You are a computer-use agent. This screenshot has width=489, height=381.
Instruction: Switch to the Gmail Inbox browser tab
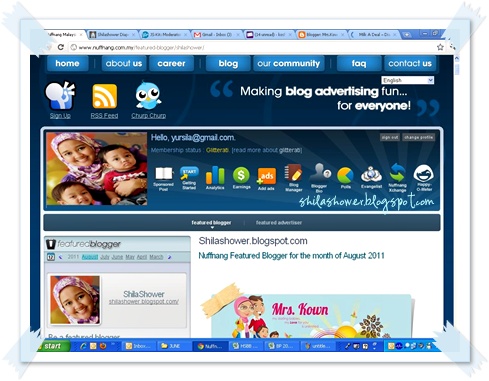(217, 34)
